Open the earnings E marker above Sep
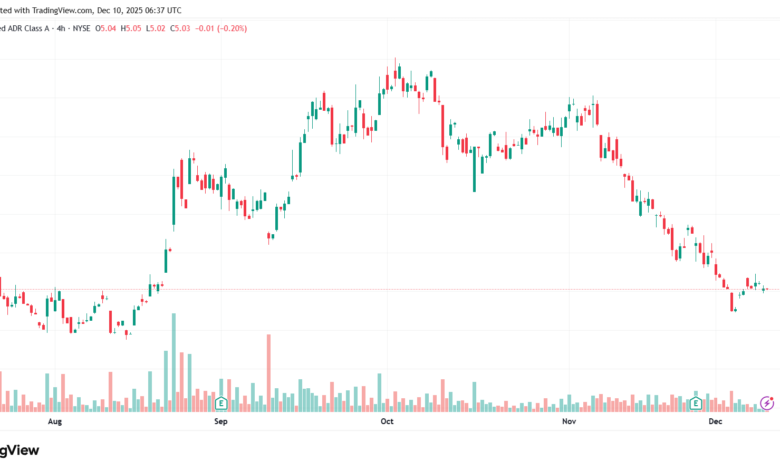Viewport: 780px width, 470px height. pos(221,403)
